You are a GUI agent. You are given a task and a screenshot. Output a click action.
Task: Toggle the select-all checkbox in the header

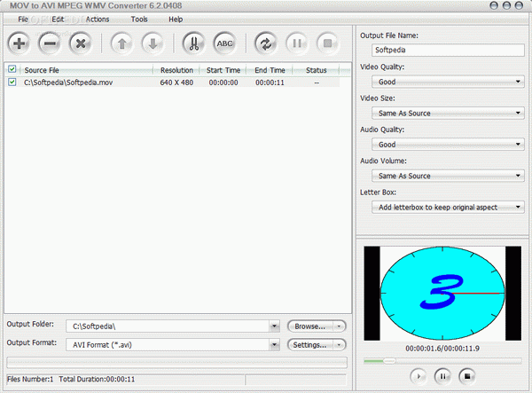coord(12,69)
